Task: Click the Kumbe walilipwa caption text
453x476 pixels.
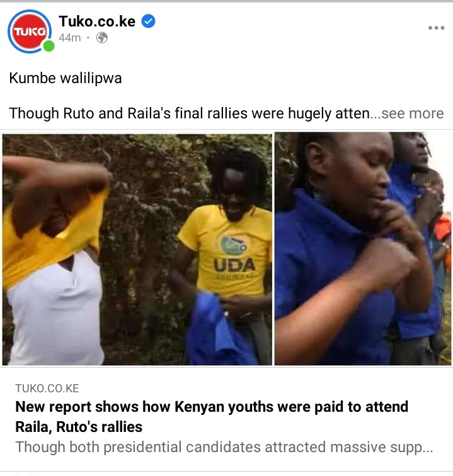Action: click(x=66, y=78)
